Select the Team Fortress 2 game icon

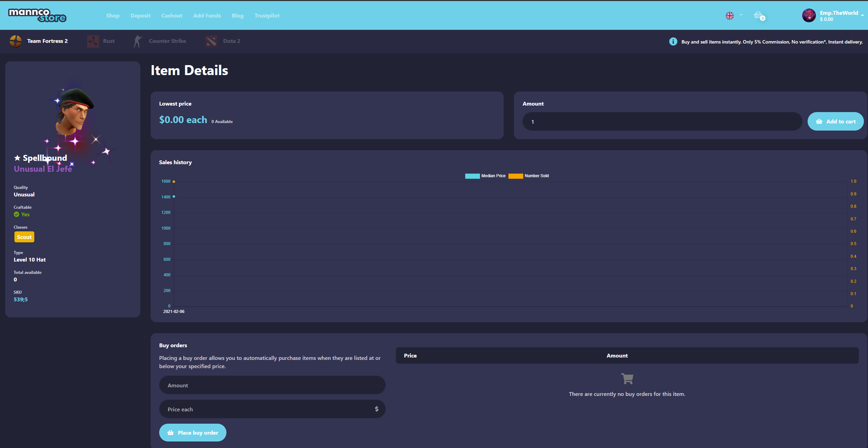15,41
